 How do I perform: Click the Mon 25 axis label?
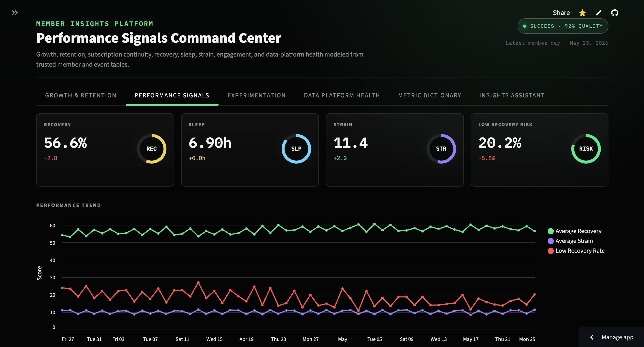(527, 339)
